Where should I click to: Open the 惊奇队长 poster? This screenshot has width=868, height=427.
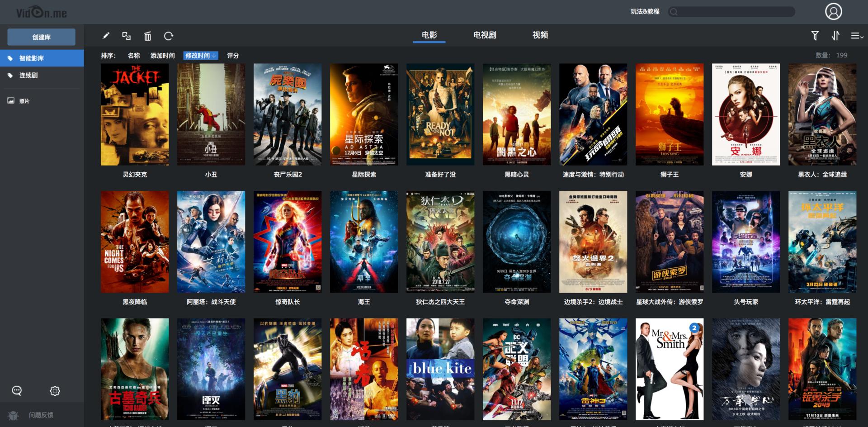(288, 242)
